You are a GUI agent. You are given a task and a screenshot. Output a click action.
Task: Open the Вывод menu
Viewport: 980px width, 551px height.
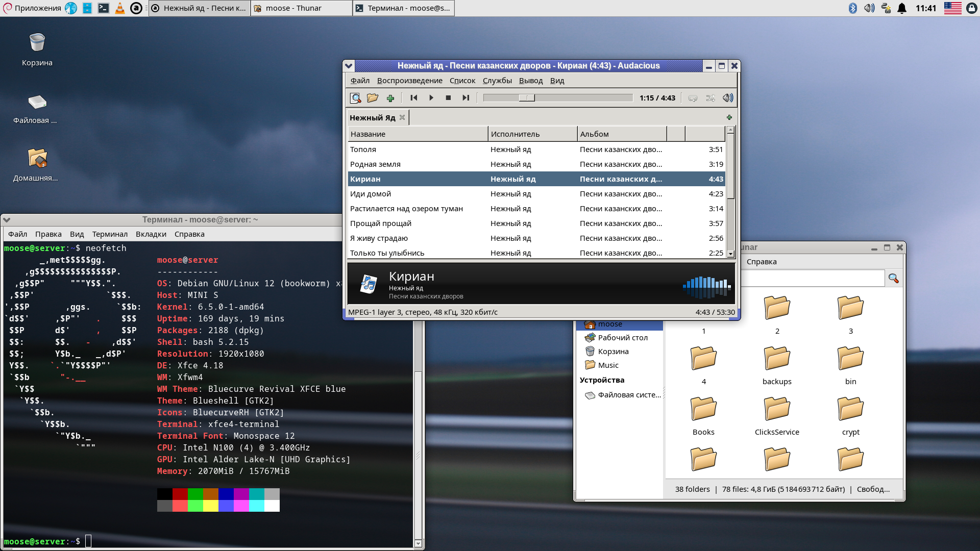point(531,81)
